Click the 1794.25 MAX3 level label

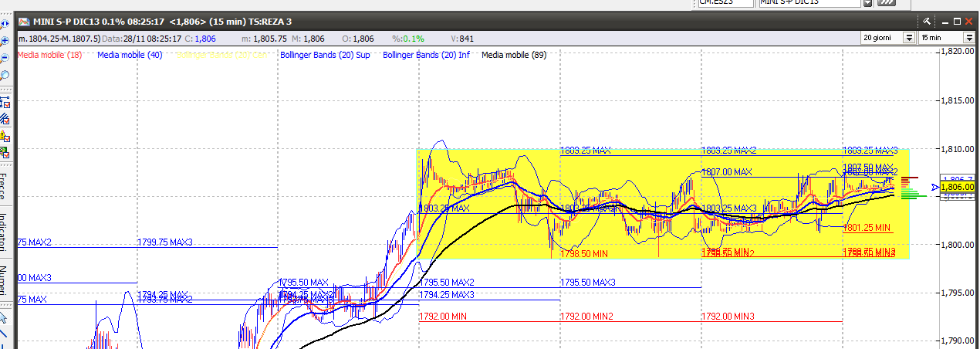click(x=447, y=295)
